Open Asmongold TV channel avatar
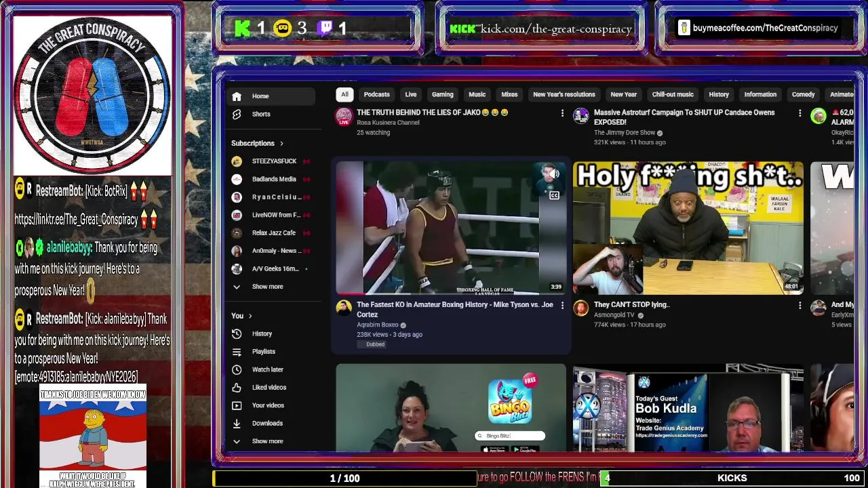This screenshot has height=488, width=868. click(581, 308)
